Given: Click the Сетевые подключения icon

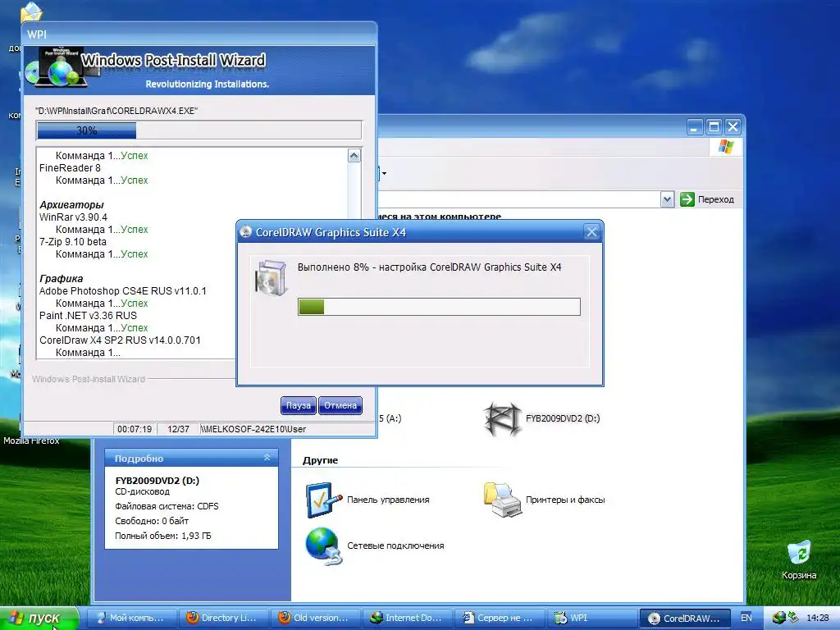Looking at the screenshot, I should 323,546.
